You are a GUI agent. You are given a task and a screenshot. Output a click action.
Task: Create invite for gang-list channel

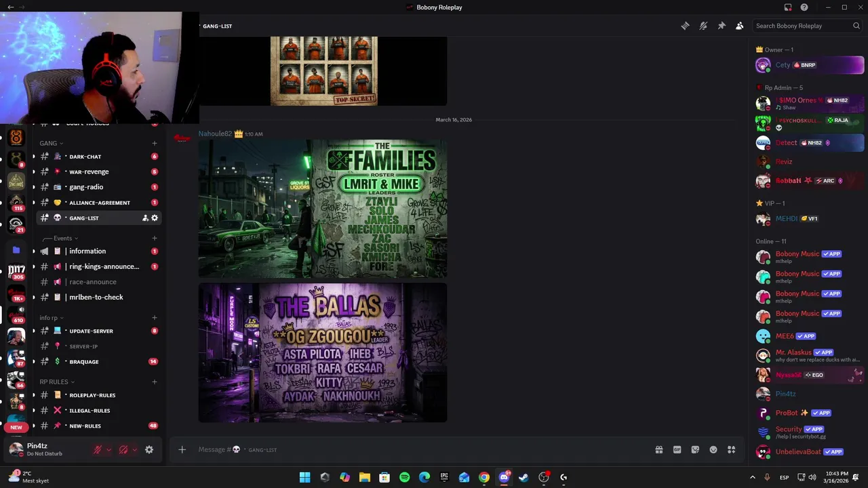pyautogui.click(x=145, y=218)
